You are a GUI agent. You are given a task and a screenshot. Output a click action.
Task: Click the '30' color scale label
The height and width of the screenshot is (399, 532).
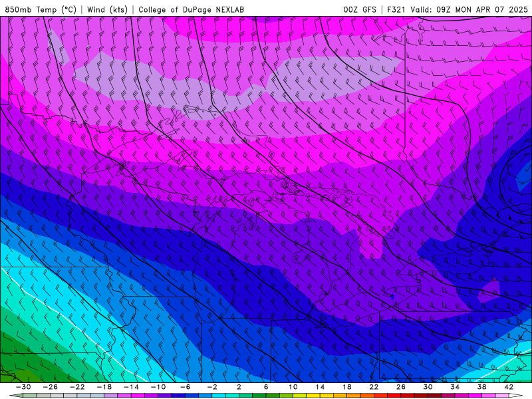click(x=428, y=387)
